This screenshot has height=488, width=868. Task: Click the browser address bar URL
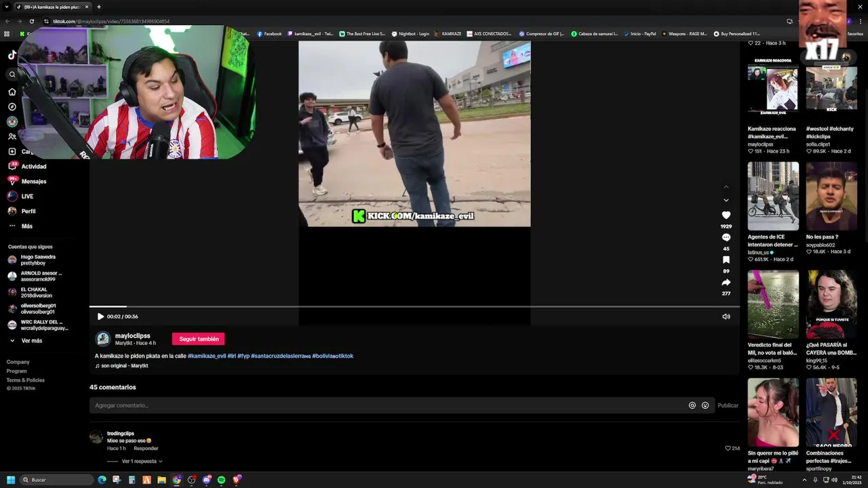coord(111,21)
